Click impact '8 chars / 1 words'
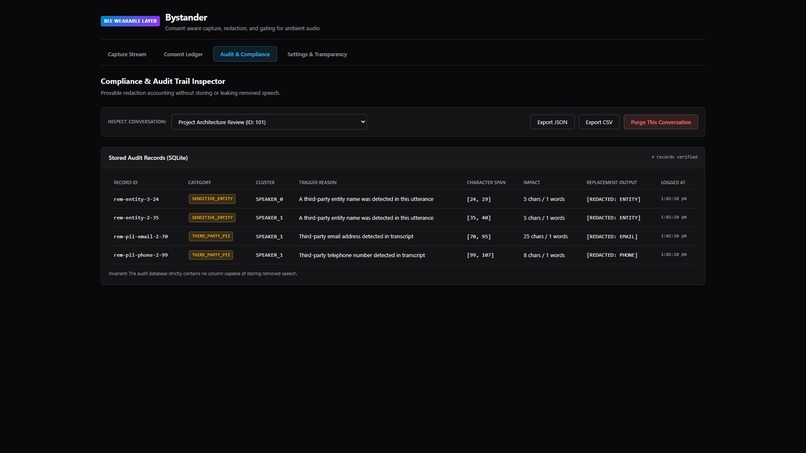 coord(544,255)
